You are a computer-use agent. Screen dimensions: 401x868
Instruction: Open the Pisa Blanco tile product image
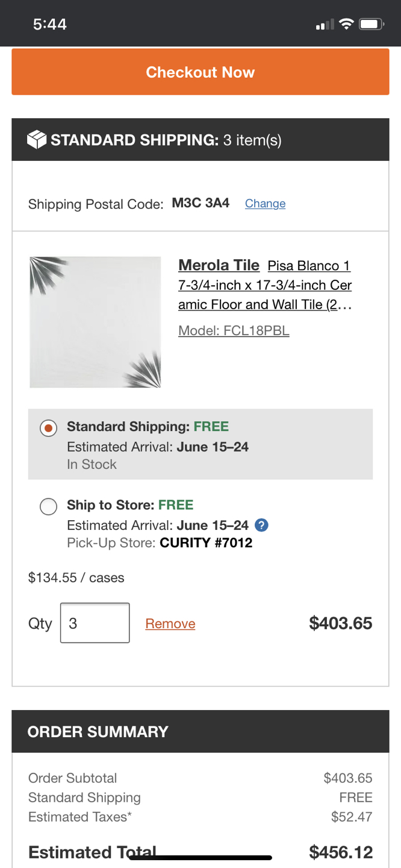pos(95,322)
